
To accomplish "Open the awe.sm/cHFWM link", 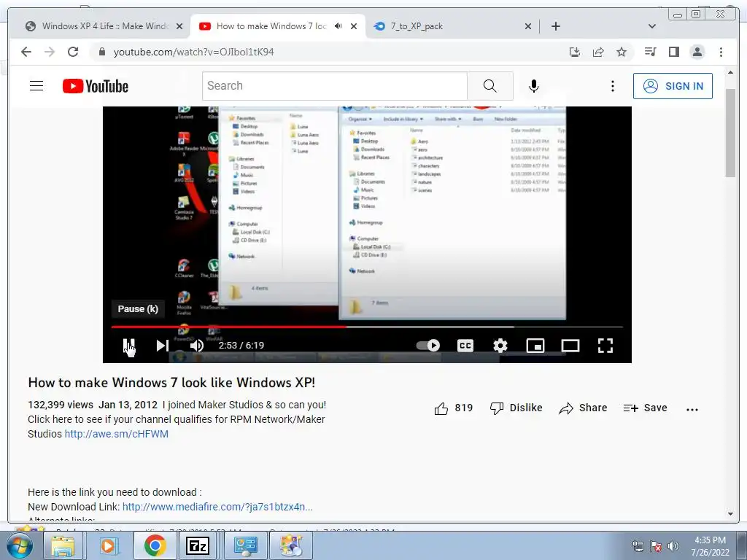I will click(x=116, y=434).
